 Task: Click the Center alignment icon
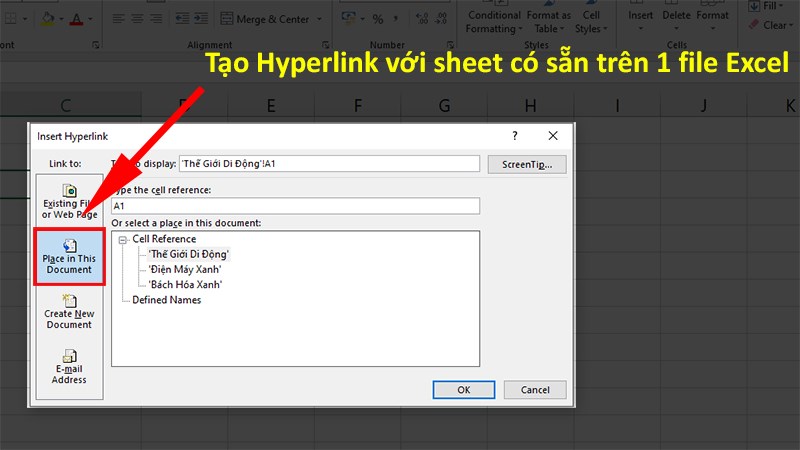(x=137, y=19)
